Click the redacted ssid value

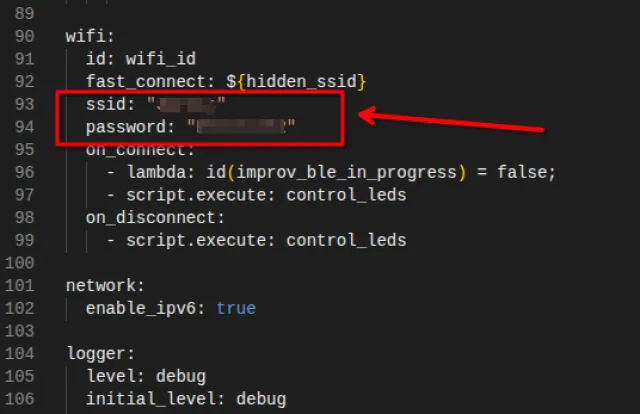(x=186, y=103)
